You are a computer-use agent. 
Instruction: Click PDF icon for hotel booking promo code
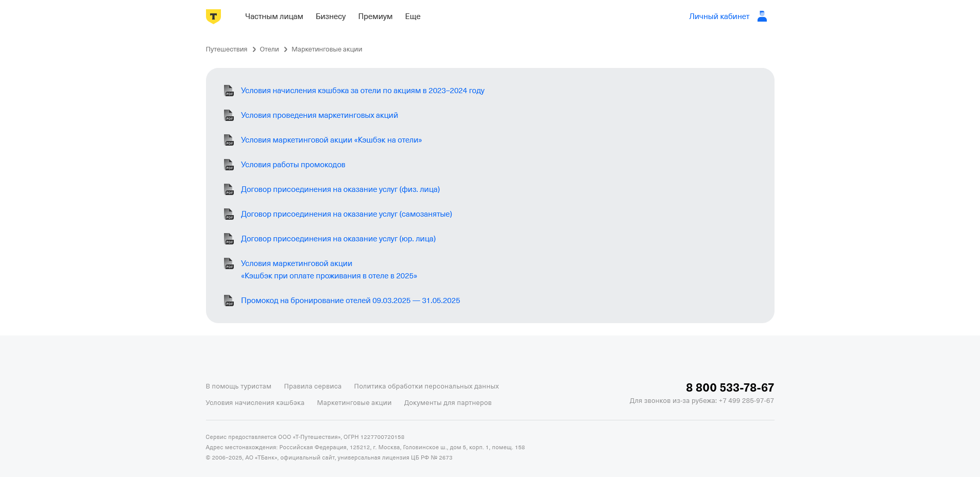(x=229, y=301)
